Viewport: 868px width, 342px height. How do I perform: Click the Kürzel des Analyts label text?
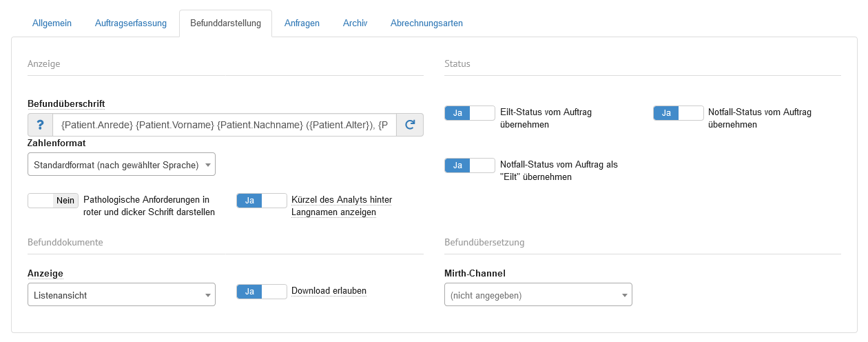342,206
